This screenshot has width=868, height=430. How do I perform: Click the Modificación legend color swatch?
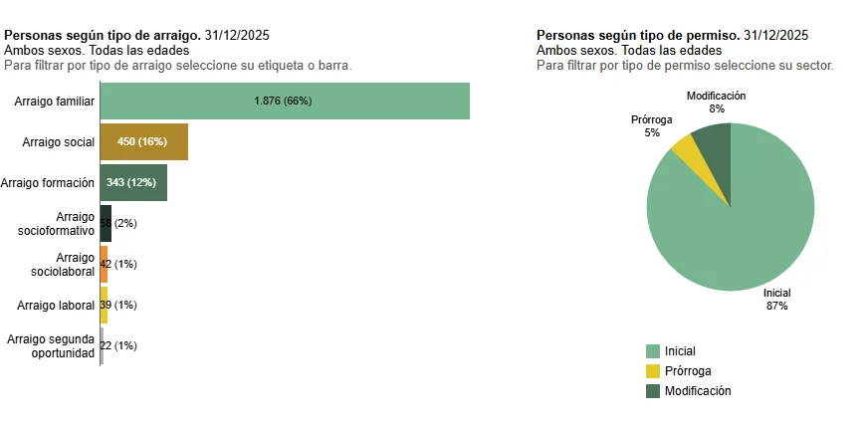(653, 391)
